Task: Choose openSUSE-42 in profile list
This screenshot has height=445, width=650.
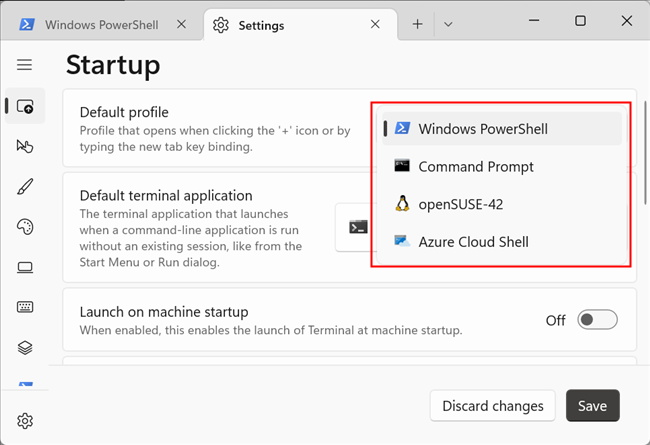Action: click(x=502, y=204)
